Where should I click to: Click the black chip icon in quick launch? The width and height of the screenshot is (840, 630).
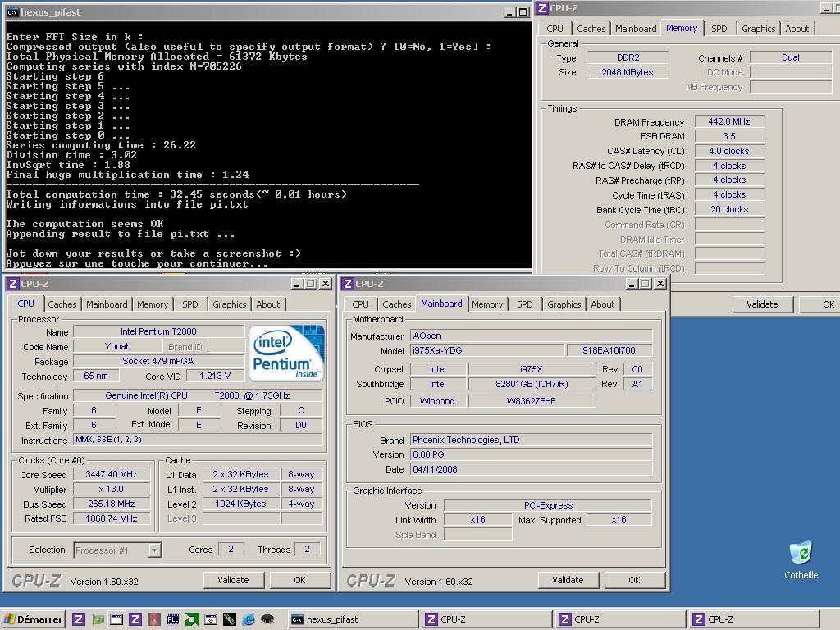(x=267, y=619)
